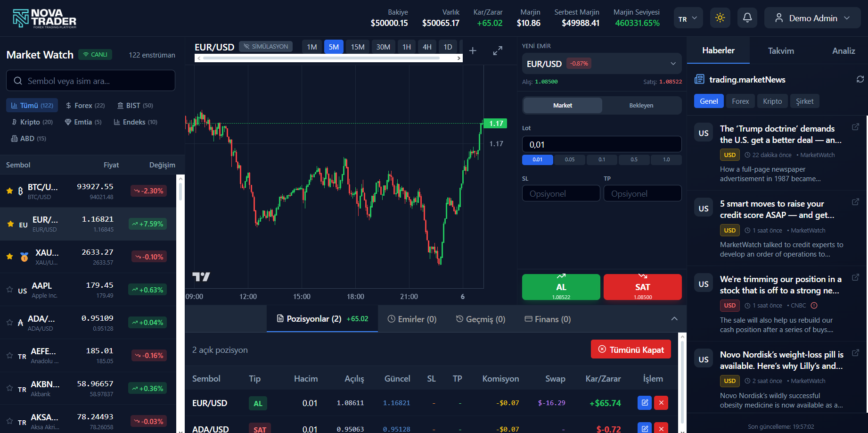Click the plus icon next to timeframes
Screen dimensions: 868x433
tap(472, 50)
